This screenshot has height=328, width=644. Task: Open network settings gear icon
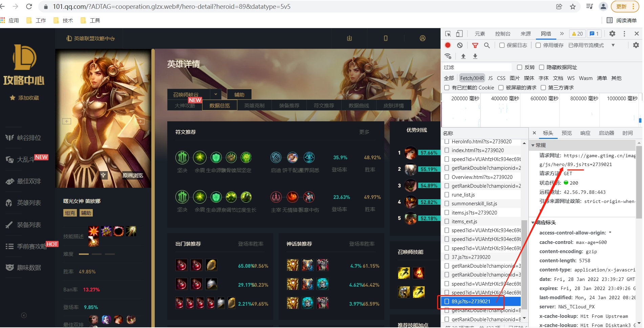pyautogui.click(x=636, y=45)
